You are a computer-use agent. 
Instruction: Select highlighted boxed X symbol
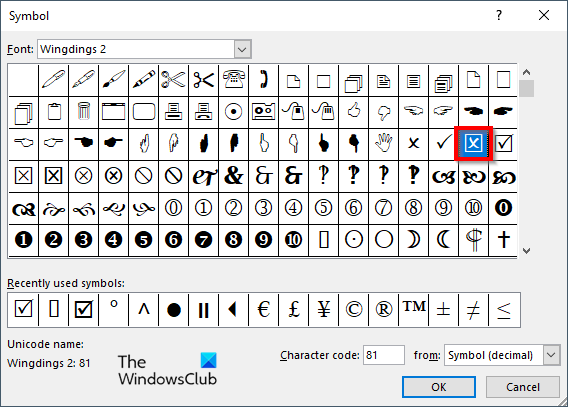point(473,143)
